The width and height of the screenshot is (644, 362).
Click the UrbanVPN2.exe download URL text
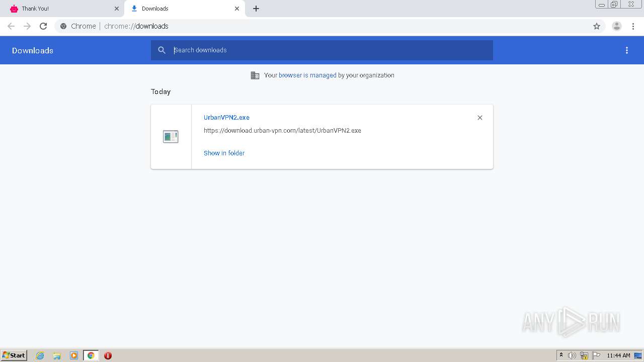[282, 131]
